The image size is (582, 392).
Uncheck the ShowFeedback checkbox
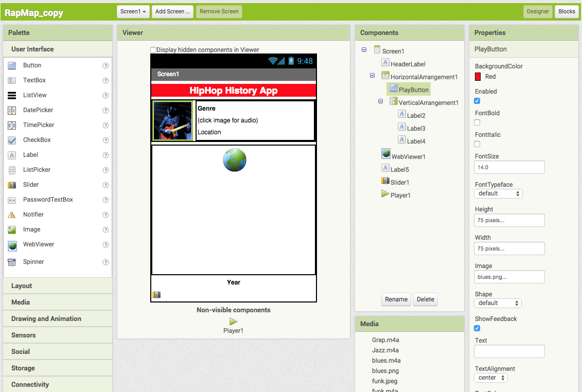(478, 328)
